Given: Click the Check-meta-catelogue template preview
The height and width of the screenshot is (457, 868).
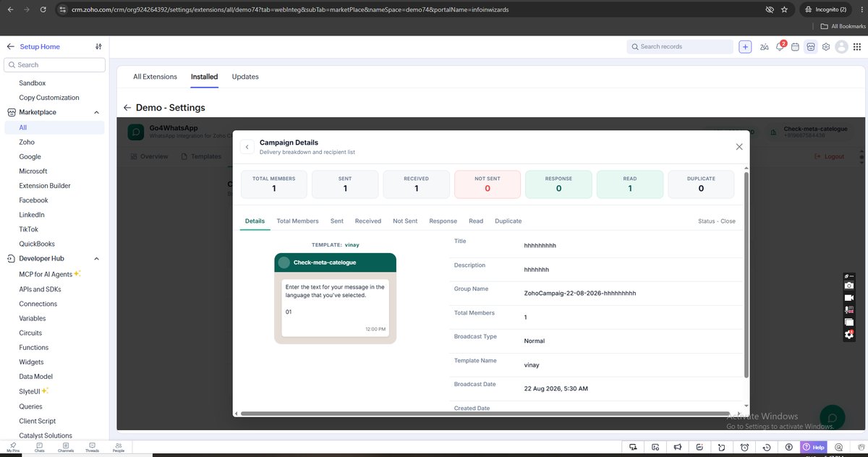Looking at the screenshot, I should (335, 298).
